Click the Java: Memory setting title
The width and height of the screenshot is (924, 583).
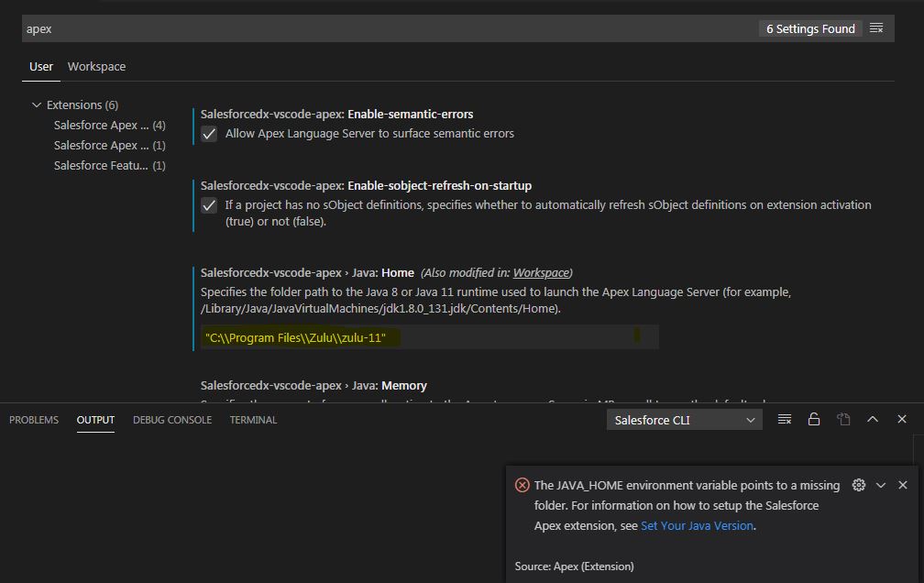pos(313,386)
